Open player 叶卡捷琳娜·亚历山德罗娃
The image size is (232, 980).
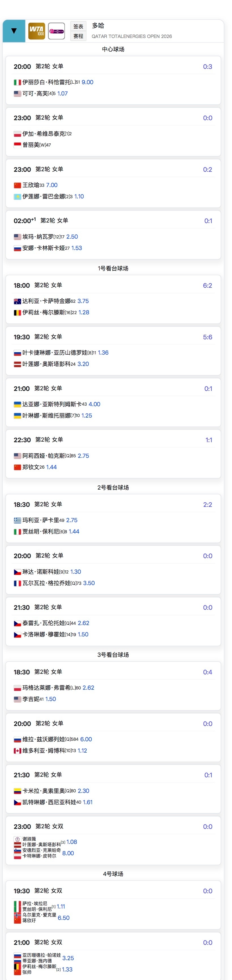[x=55, y=353]
